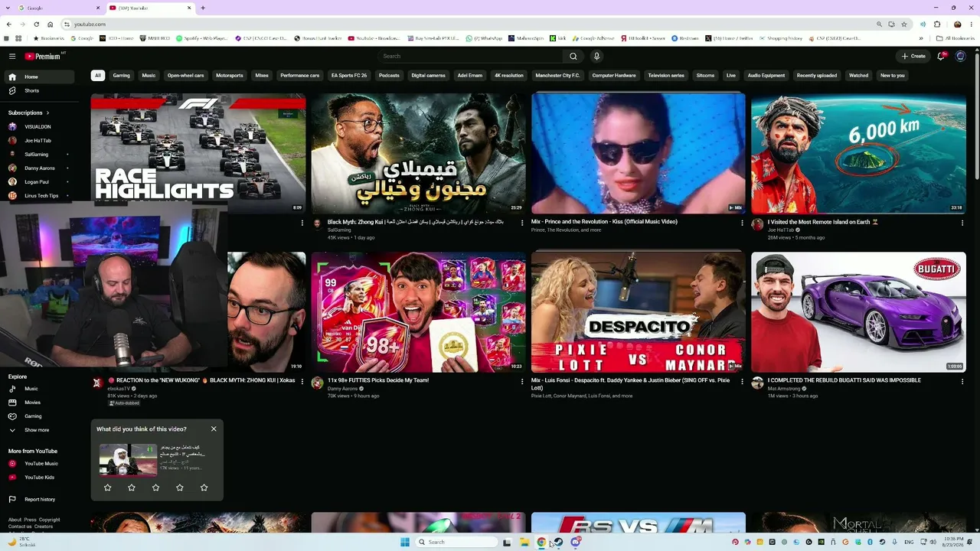Click the Windows taskbar search box
Viewport: 980px width, 551px height.
[456, 542]
